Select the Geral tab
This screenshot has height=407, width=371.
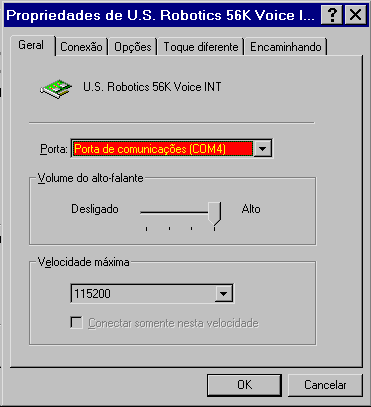pos(31,45)
